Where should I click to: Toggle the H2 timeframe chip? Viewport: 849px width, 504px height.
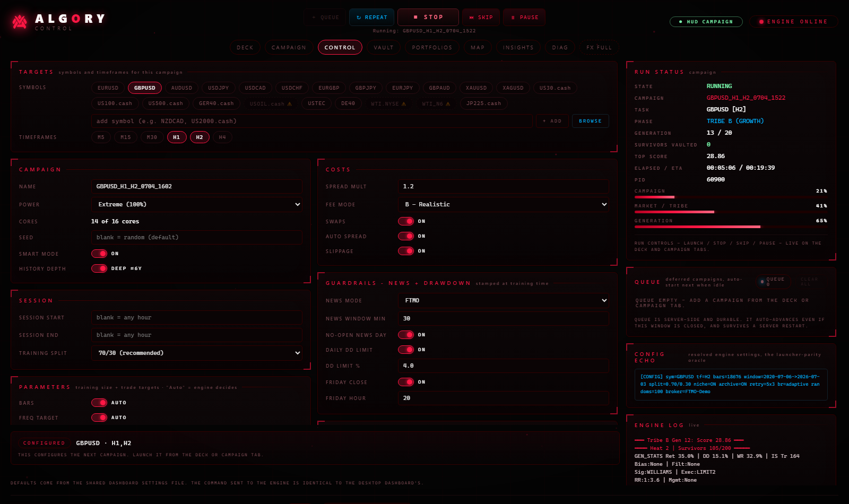200,137
